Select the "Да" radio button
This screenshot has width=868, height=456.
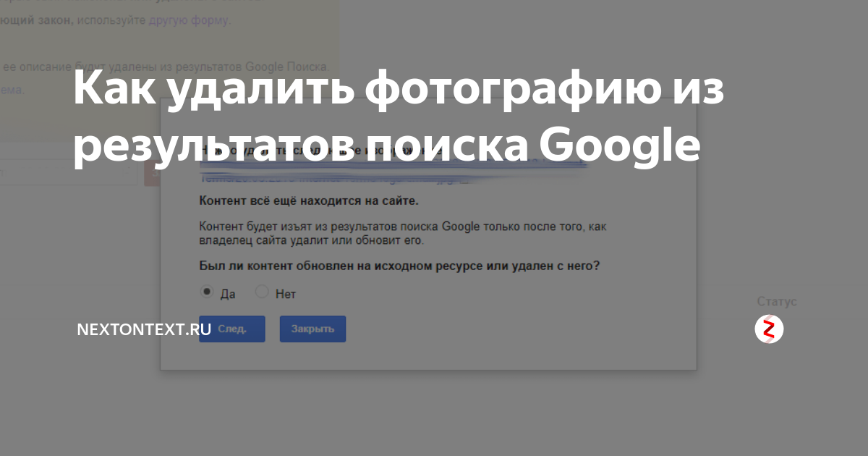[207, 292]
